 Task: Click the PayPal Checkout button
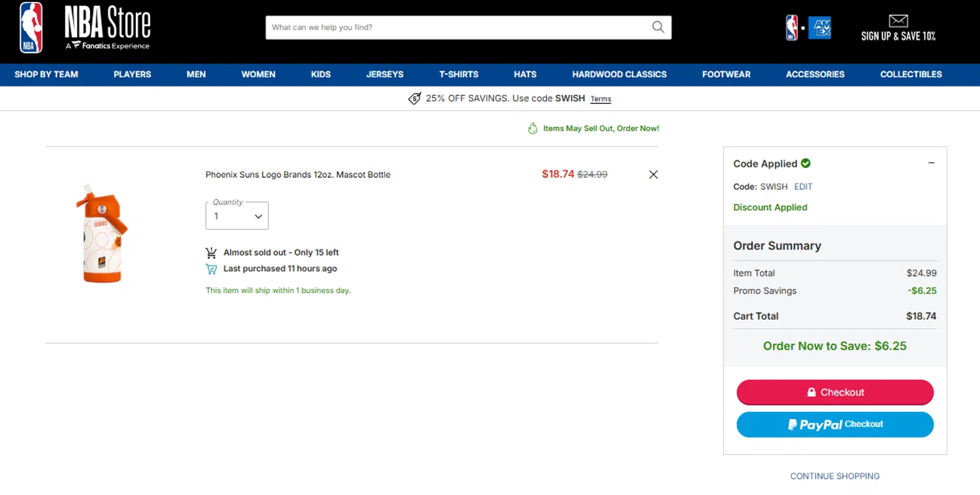tap(835, 424)
